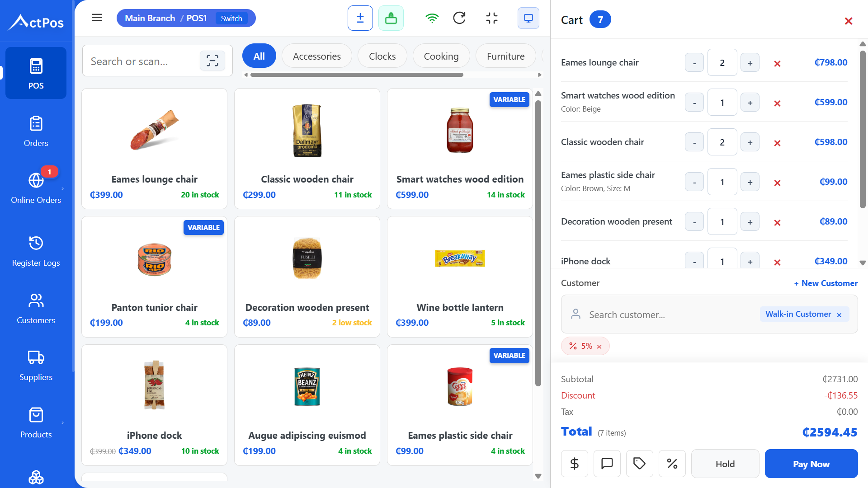Image resolution: width=868 pixels, height=488 pixels.
Task: Open Suppliers in the sidebar
Action: tap(36, 366)
